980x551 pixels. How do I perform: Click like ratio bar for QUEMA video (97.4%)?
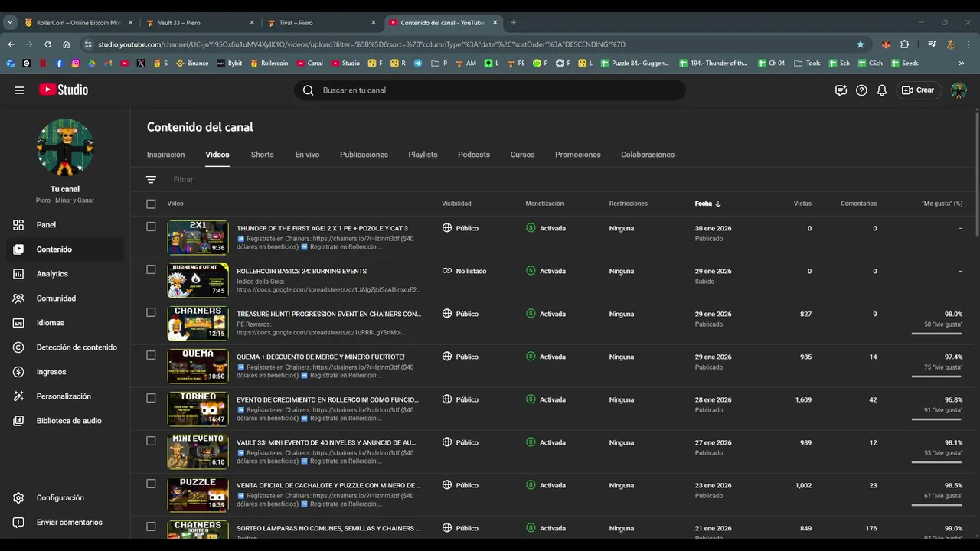pos(937,376)
